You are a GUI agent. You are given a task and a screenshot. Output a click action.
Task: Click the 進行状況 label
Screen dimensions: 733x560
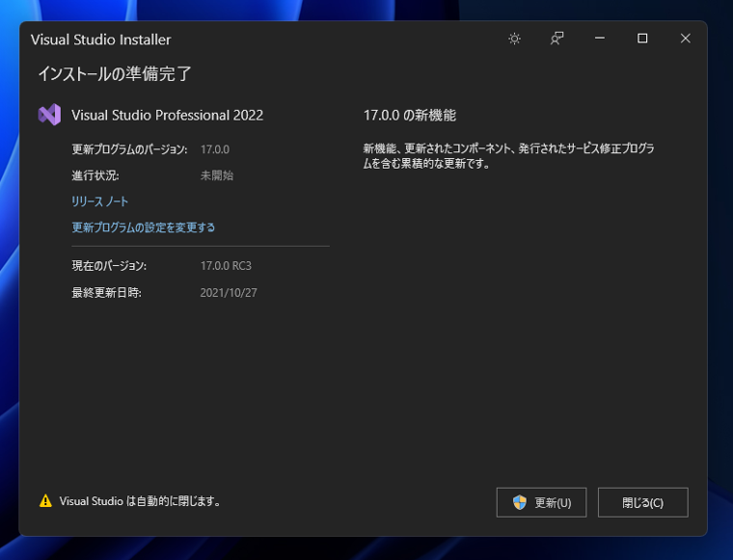pyautogui.click(x=95, y=175)
